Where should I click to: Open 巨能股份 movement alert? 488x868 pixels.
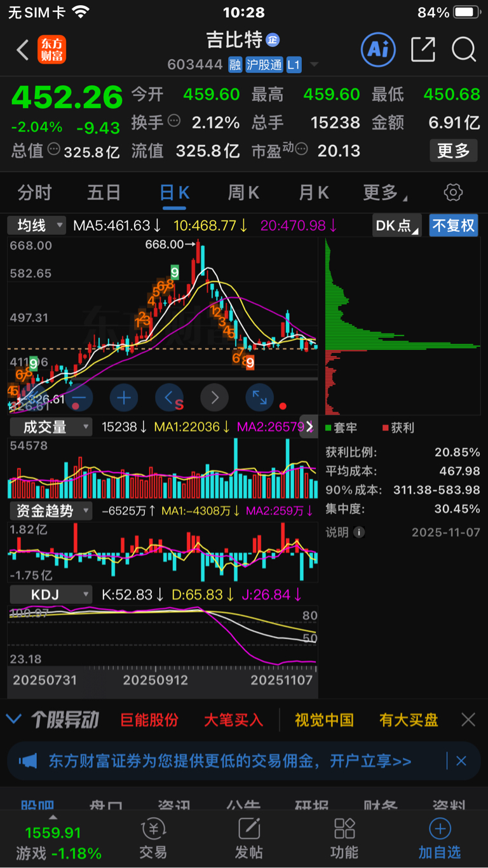click(149, 719)
